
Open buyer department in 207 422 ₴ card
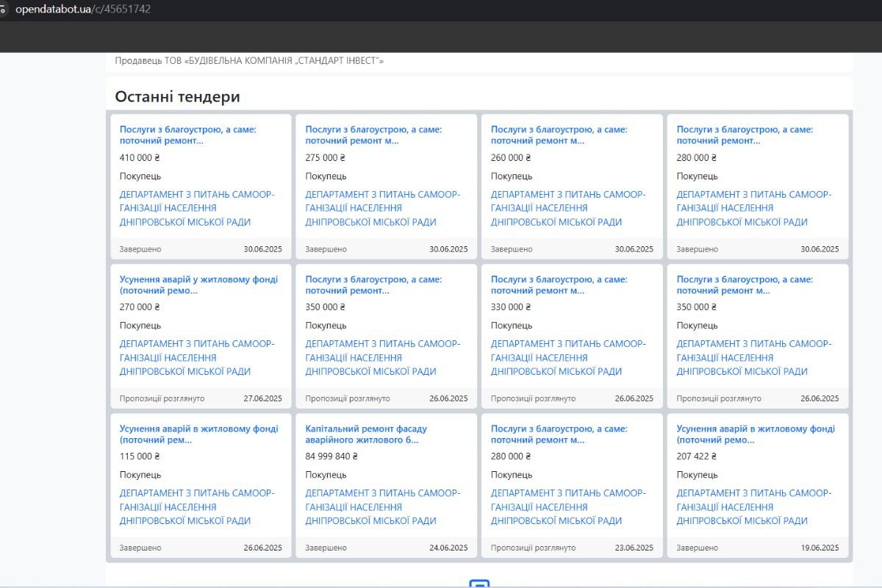[x=753, y=506]
